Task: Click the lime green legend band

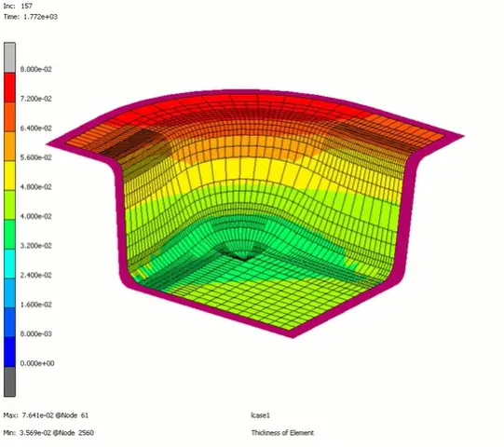Action: 9,205
